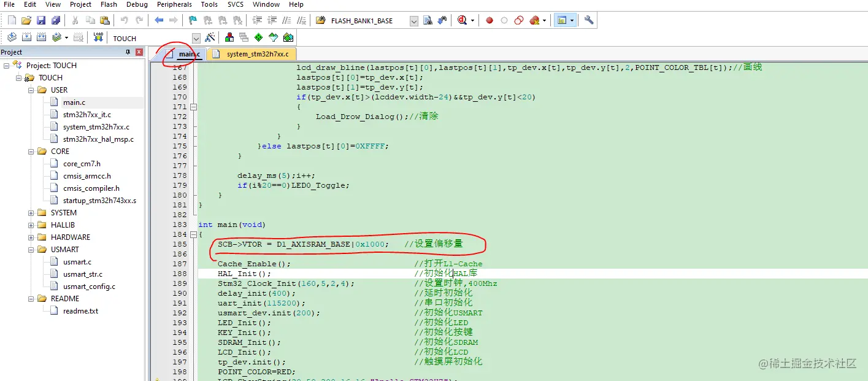
Task: Open the FLASH_BANK1_BASE search history dropdown
Action: pos(413,21)
